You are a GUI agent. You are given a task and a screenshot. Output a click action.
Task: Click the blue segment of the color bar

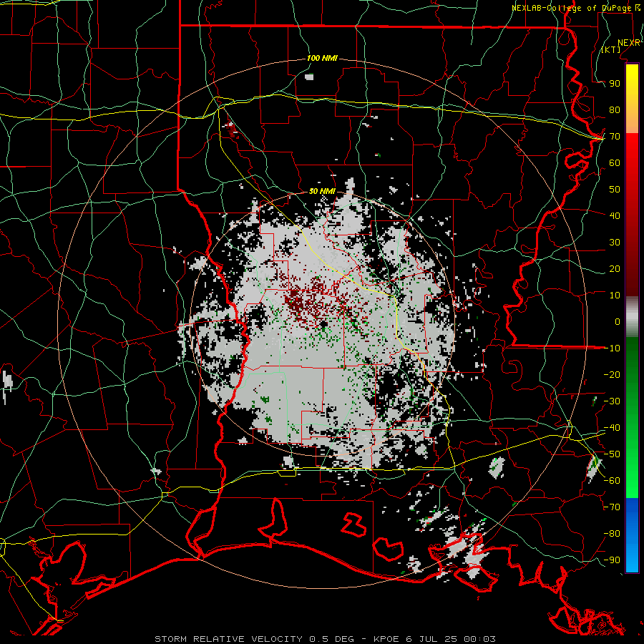click(632, 535)
